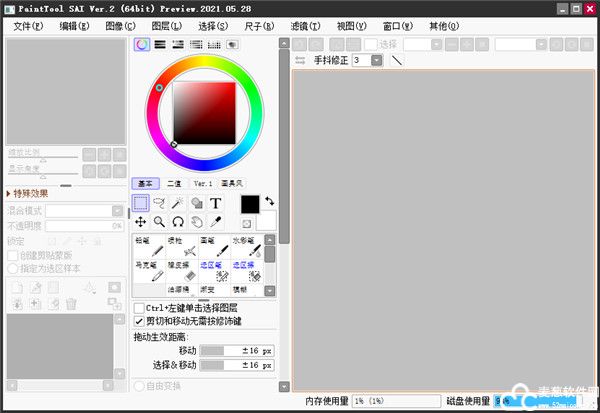Select the rotate view tool
The image size is (600, 413).
coord(178,222)
